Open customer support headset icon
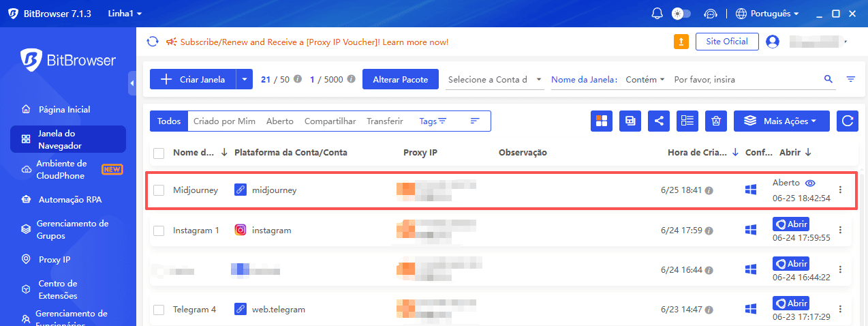The height and width of the screenshot is (326, 868). [711, 14]
